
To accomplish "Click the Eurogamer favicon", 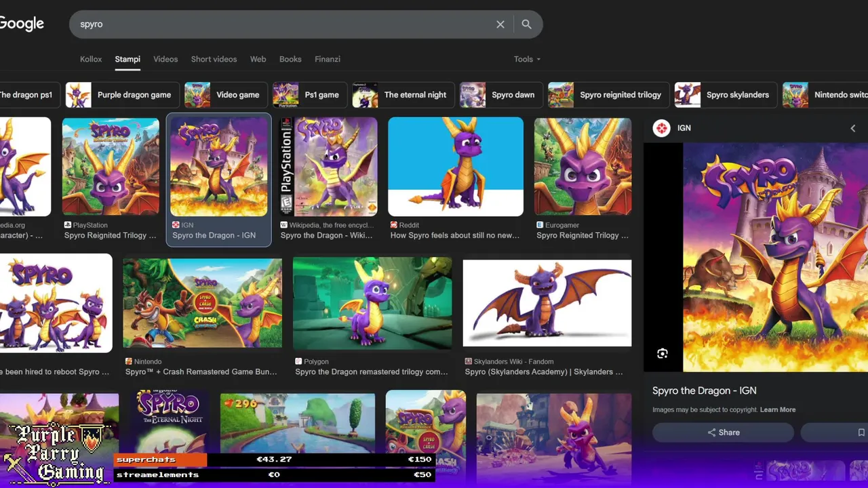I will click(x=540, y=225).
